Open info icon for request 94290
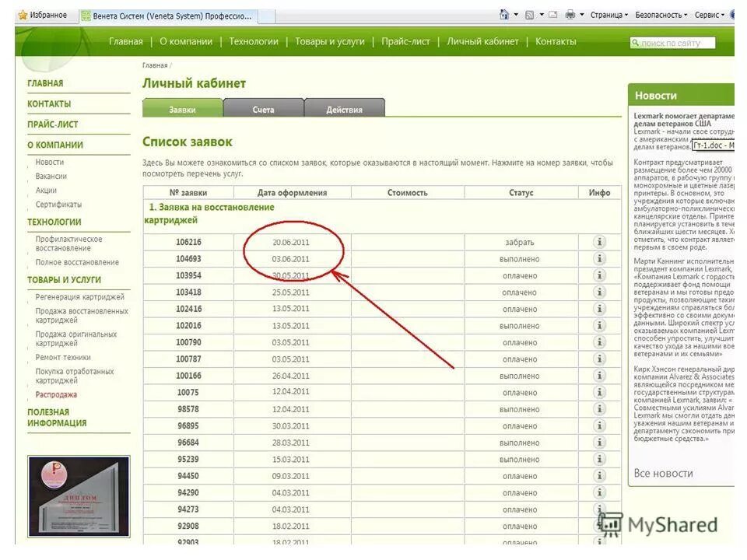Image resolution: width=747 pixels, height=560 pixels. coord(599,492)
